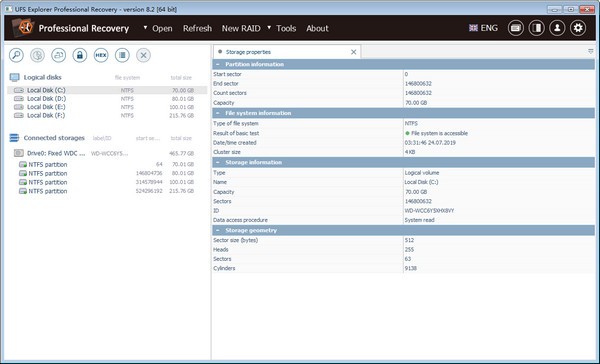Click the circular X close storage icon
The height and width of the screenshot is (364, 600).
tap(143, 55)
